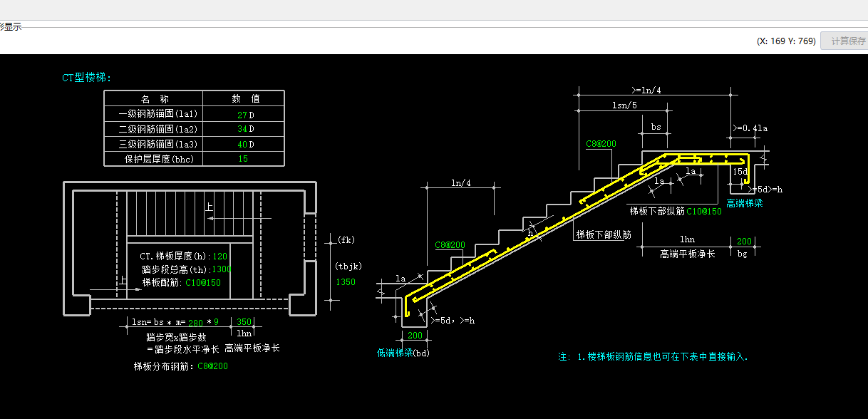Edit the C8@200 label below ln/4 dimension

[x=450, y=245]
